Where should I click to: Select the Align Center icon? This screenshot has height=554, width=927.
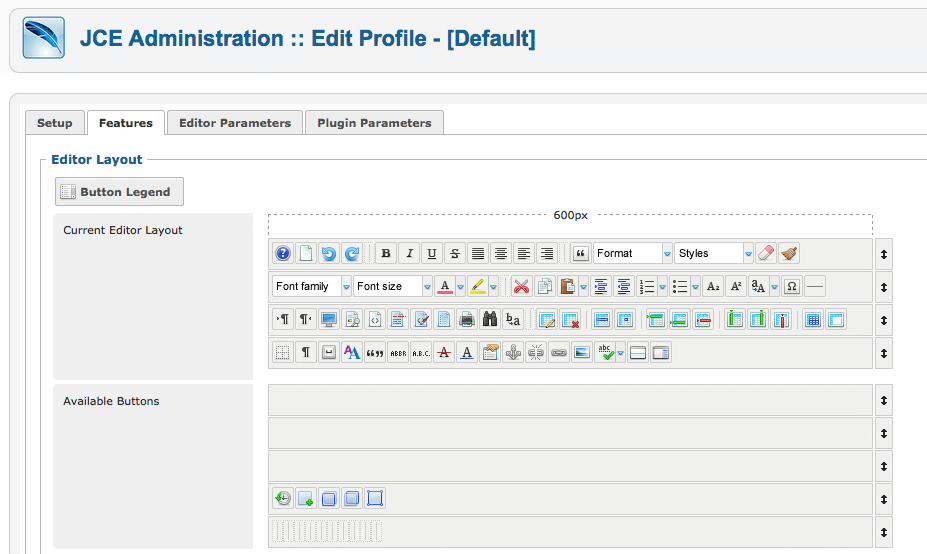501,254
